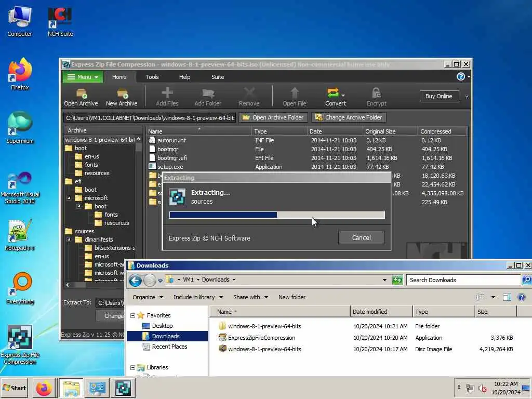Click Change Archive Folder button
532x399 pixels.
349,117
